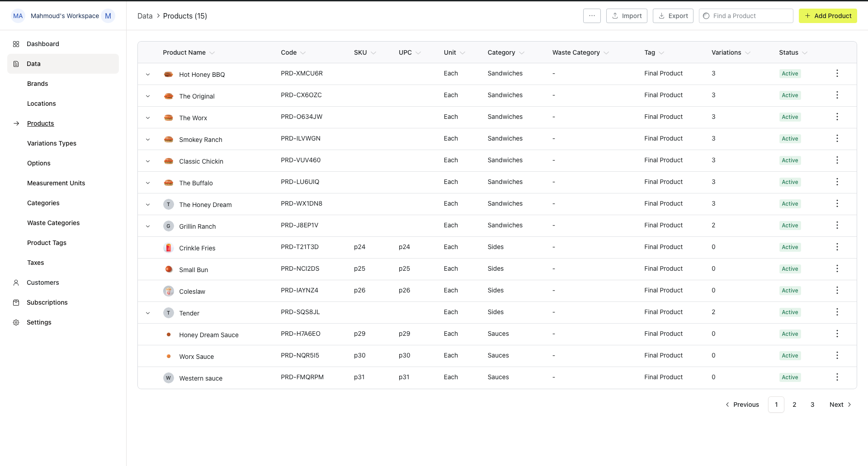Click the Export button
The image size is (868, 466).
pyautogui.click(x=673, y=16)
